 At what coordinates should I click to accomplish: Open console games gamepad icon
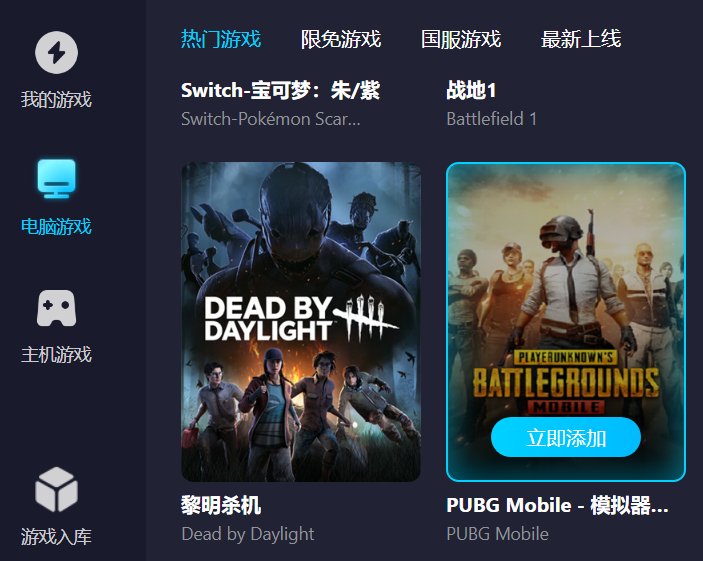click(x=56, y=308)
